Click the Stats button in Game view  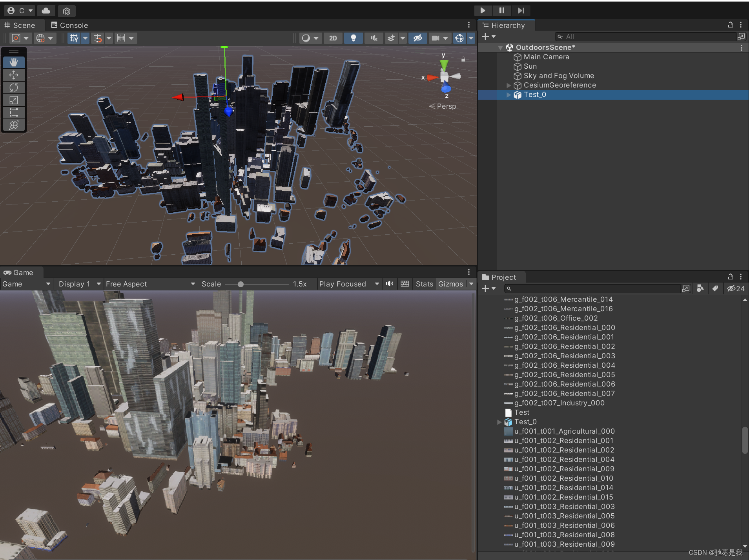pos(424,284)
